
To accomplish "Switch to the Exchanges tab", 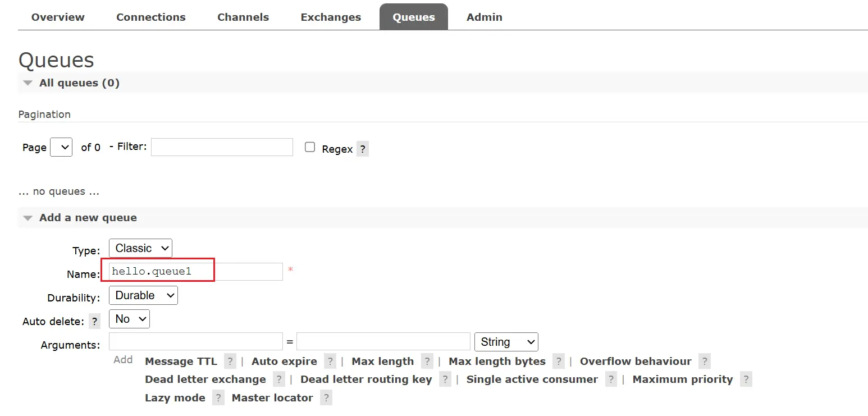I will 331,17.
